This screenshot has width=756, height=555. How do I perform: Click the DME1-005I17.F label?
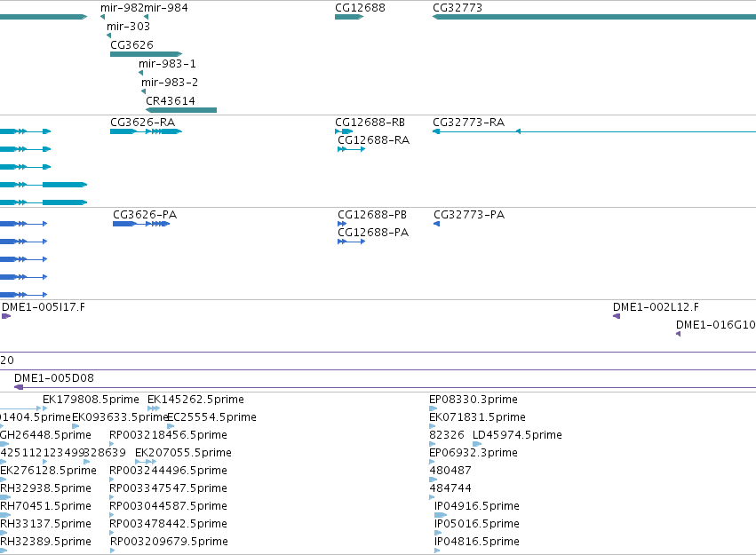coord(44,307)
